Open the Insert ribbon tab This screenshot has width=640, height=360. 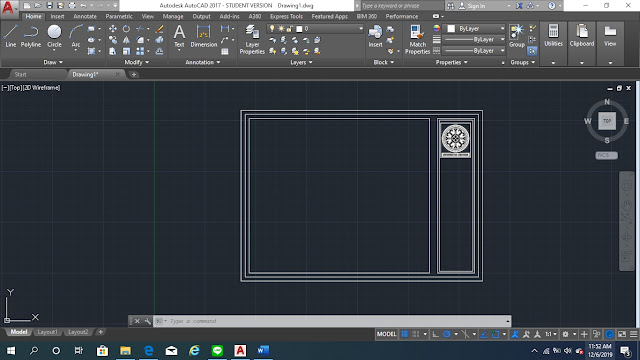[x=57, y=16]
